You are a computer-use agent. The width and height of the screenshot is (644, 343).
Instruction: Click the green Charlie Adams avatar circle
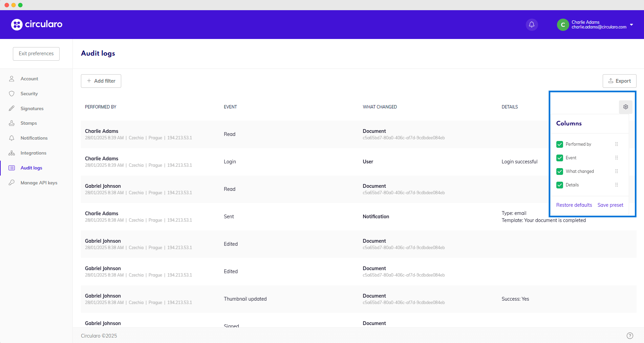[x=563, y=24]
